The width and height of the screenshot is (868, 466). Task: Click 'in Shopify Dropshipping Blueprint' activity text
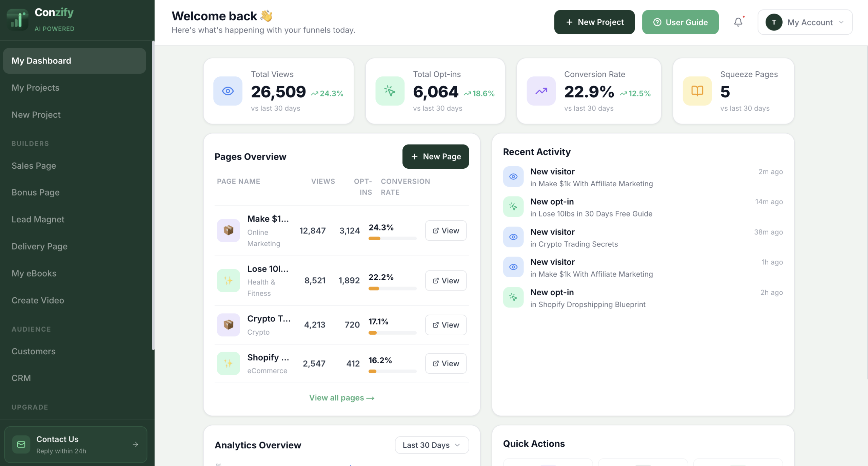(588, 304)
